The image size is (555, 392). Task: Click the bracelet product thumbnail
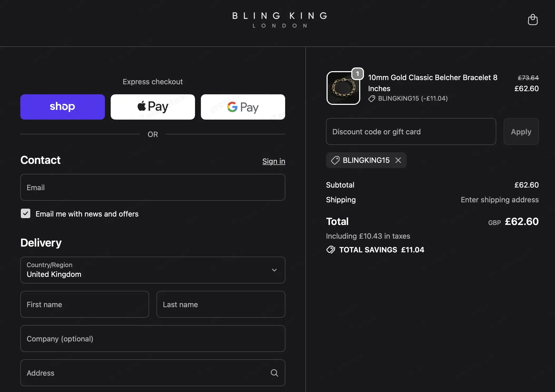point(343,88)
